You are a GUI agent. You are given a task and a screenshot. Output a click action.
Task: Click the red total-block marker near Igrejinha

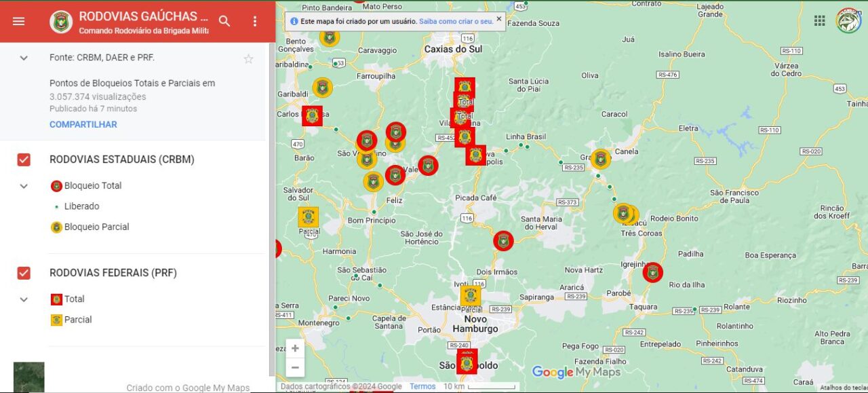tap(653, 273)
